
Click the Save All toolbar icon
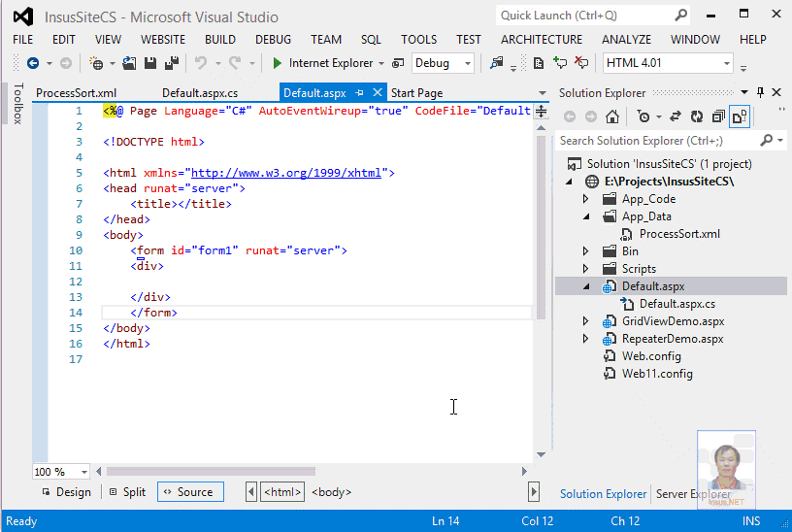(x=172, y=63)
